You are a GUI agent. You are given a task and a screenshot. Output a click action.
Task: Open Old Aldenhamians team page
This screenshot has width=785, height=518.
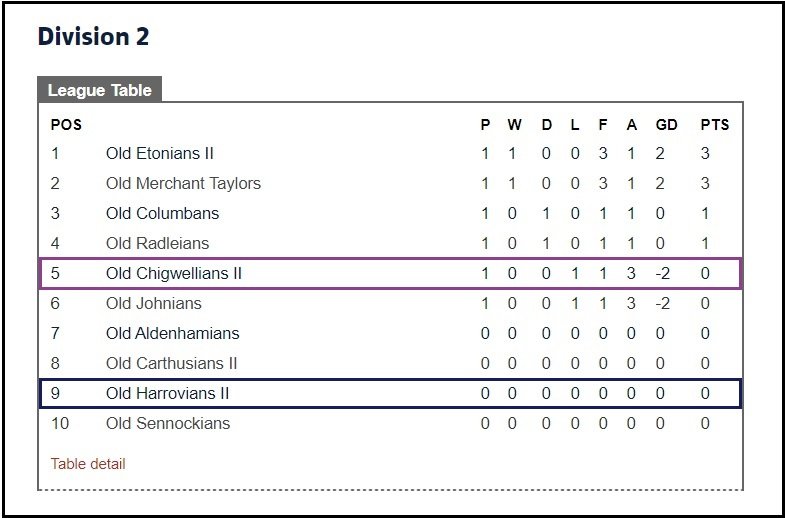(x=172, y=333)
